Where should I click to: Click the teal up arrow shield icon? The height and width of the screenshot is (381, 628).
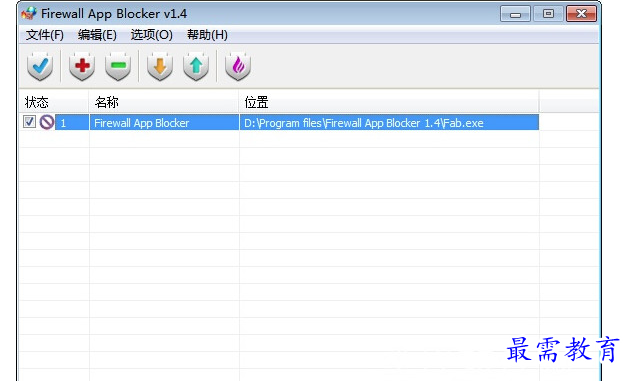[196, 67]
